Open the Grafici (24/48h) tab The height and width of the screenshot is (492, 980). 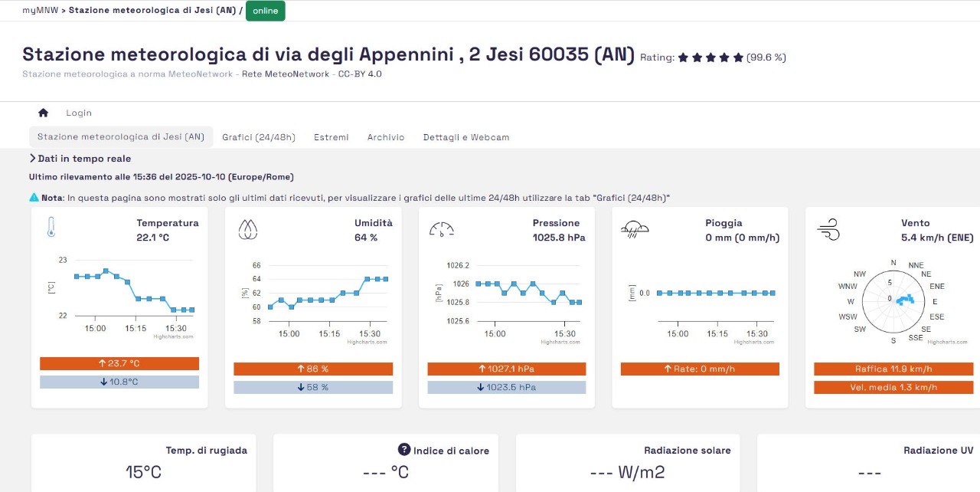tap(258, 137)
